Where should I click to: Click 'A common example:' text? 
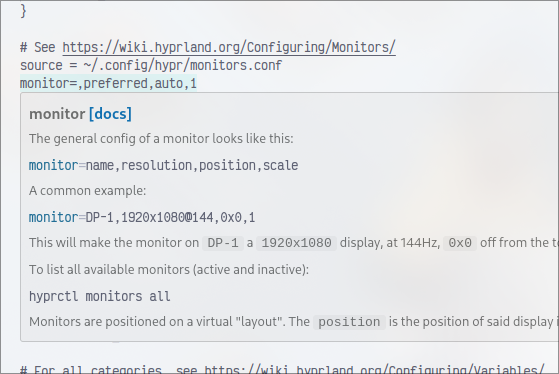87,191
